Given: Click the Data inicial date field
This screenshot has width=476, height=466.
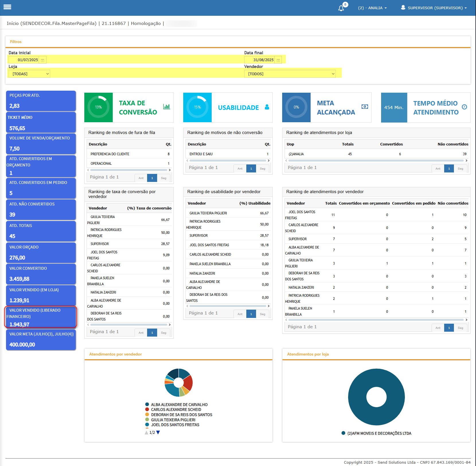Looking at the screenshot, I should pos(24,60).
